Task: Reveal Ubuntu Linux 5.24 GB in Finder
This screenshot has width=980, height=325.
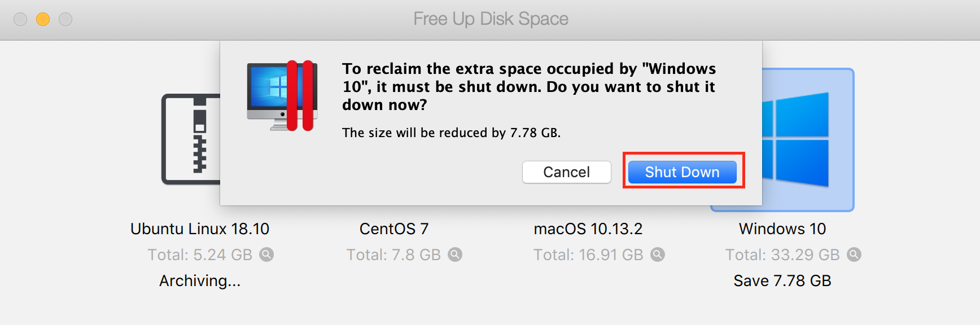Action: 266,254
